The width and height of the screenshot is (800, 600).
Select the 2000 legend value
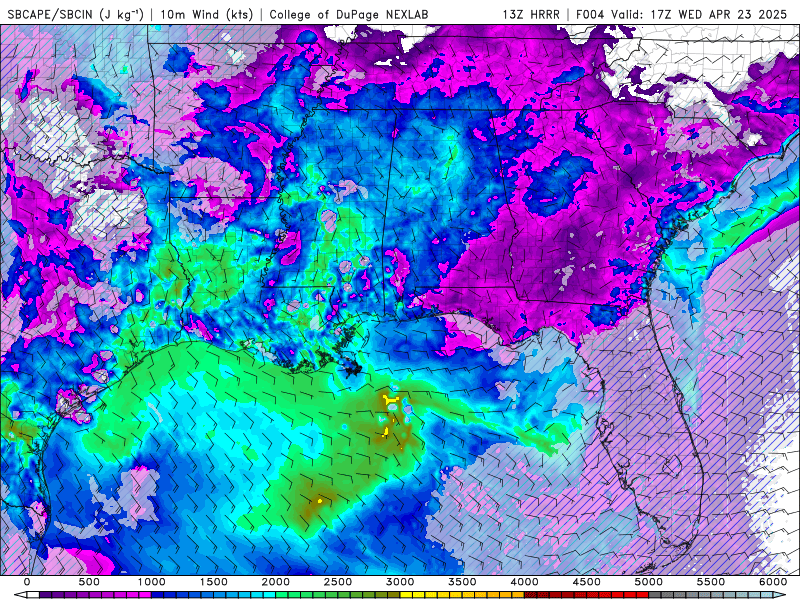[x=276, y=582]
